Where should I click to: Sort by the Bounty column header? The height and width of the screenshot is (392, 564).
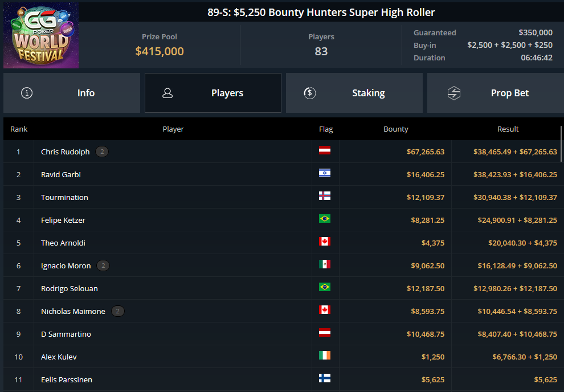pyautogui.click(x=396, y=129)
